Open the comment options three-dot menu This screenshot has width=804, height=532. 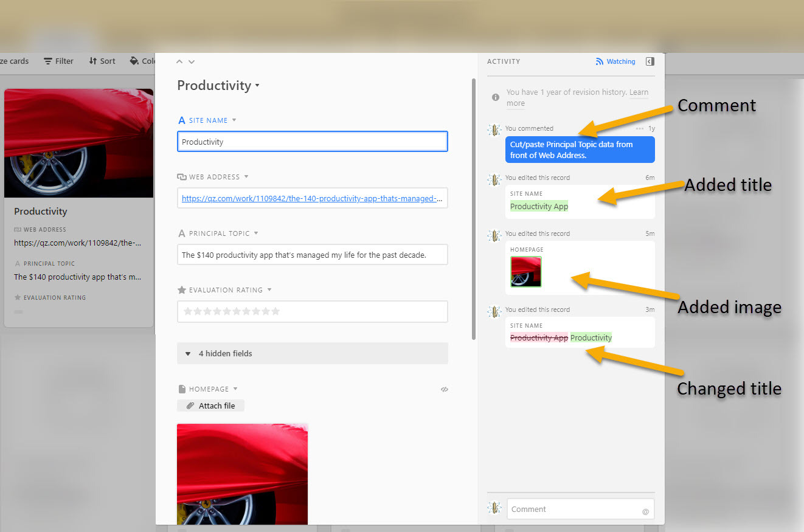tap(639, 129)
